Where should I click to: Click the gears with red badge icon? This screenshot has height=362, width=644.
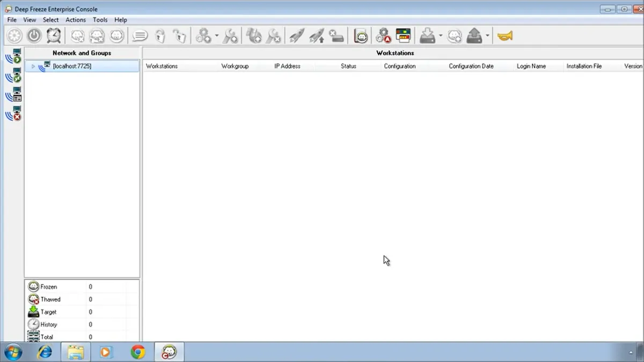click(x=383, y=36)
